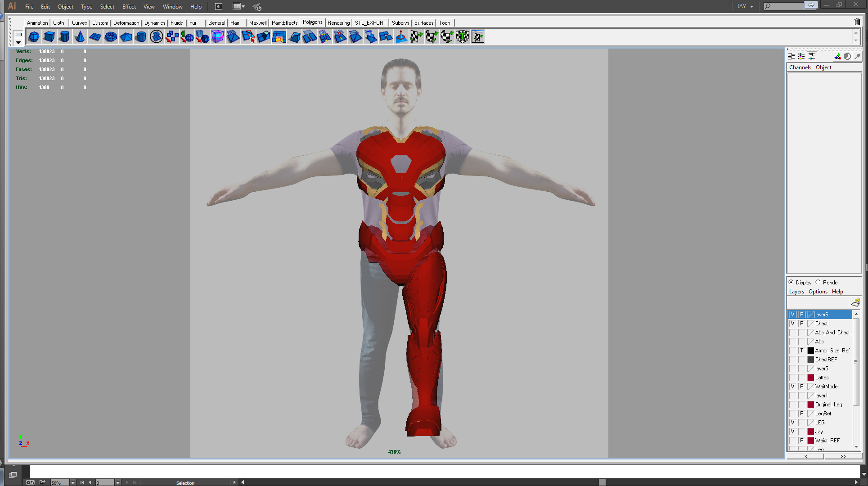Open the File menu
The width and height of the screenshot is (868, 486).
(29, 6)
